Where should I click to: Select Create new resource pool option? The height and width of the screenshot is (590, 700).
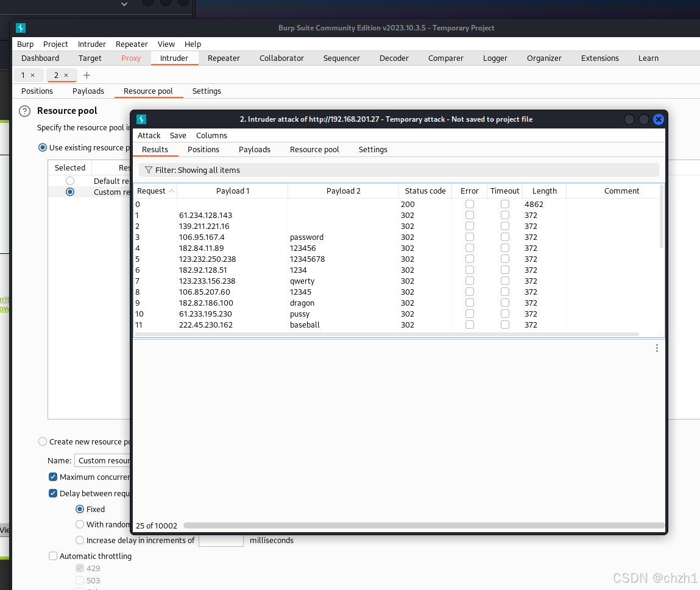tap(43, 441)
